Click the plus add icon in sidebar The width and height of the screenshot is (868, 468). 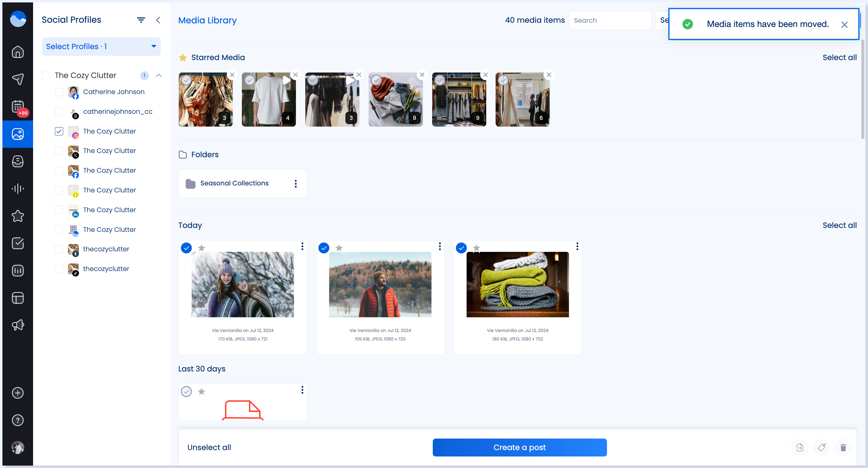(18, 393)
